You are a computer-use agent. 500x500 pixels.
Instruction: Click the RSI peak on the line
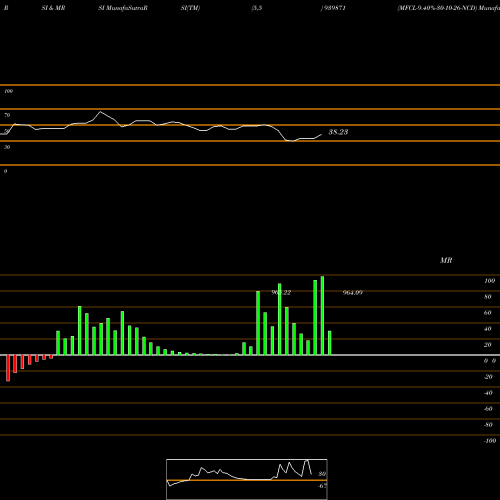point(100,112)
